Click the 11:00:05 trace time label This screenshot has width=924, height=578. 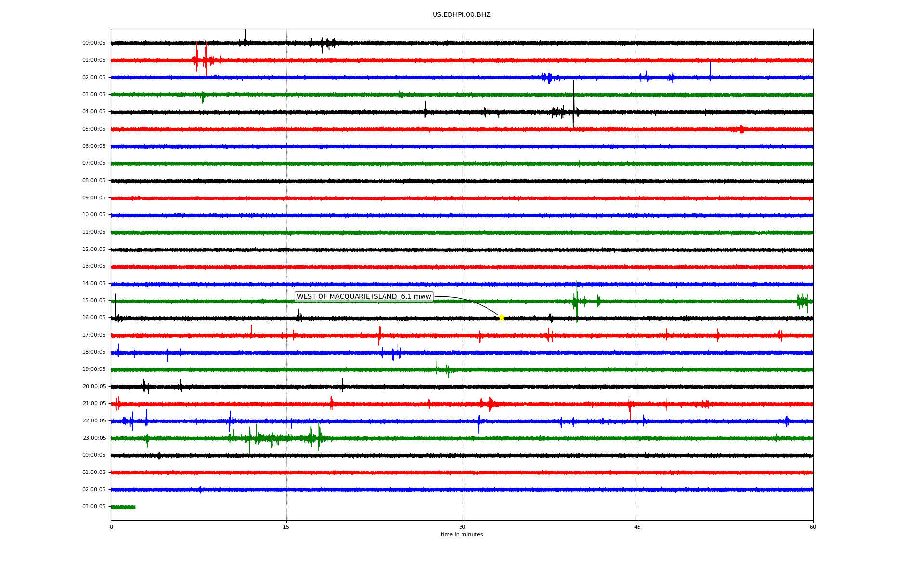point(94,232)
